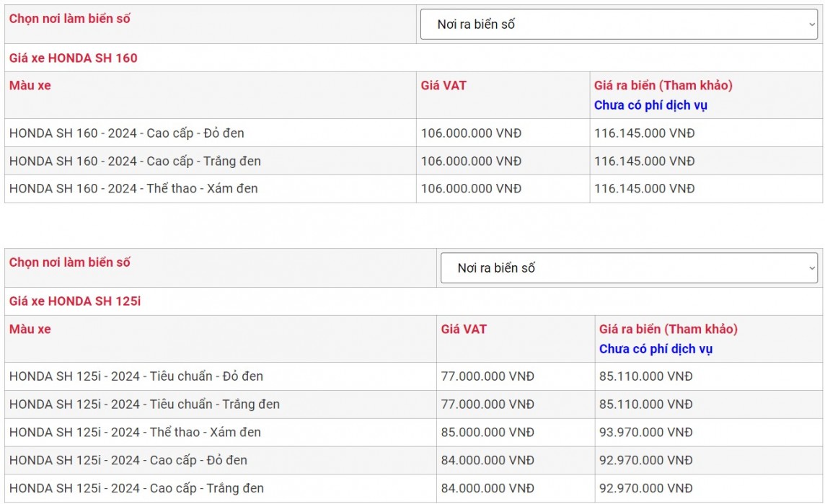
Task: Select HONDA SH 125i Cao cấp Đỏ đen model name
Action: click(x=128, y=460)
